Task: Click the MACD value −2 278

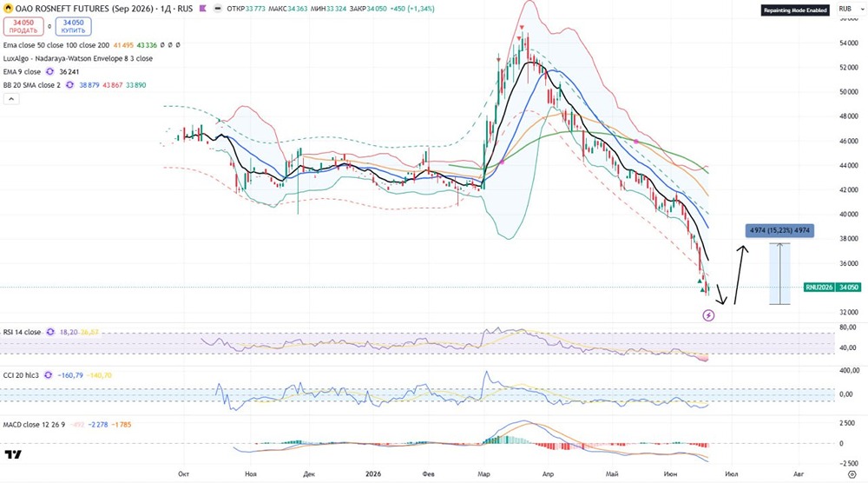Action: tap(98, 424)
